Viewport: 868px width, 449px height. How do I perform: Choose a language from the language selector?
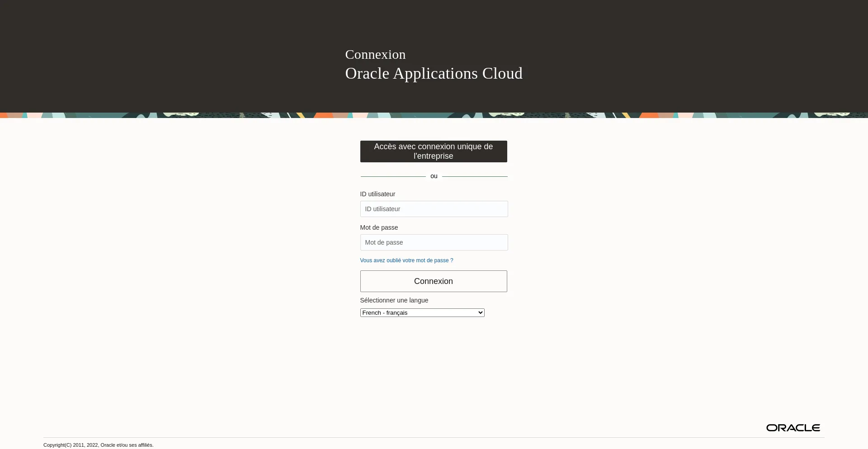(x=422, y=312)
